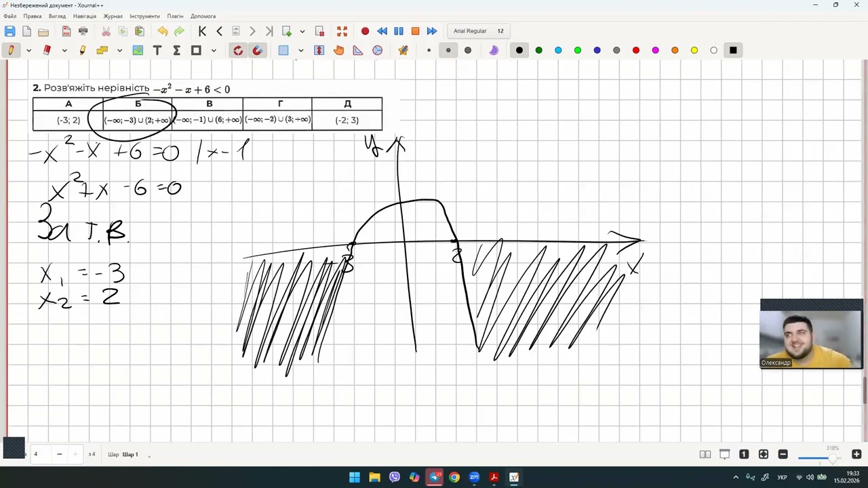Viewport: 868px width, 488px height.
Task: Zoom out with the minus button
Action: coord(783,454)
